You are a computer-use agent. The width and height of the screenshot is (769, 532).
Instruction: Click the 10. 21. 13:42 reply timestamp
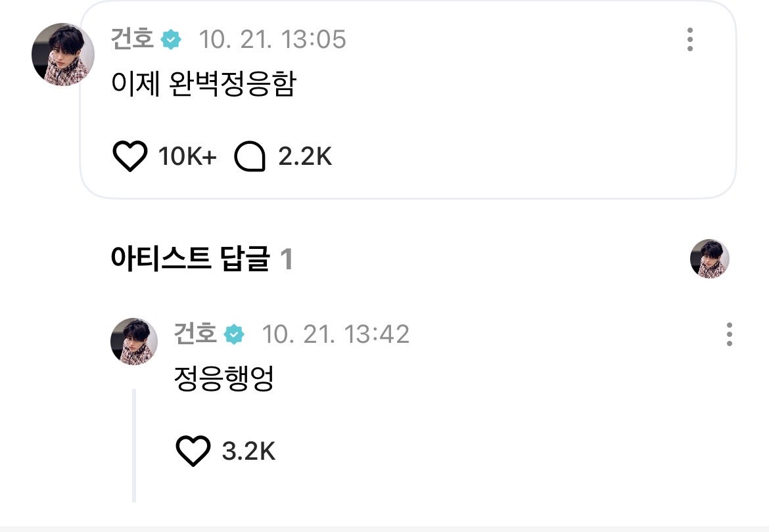335,334
